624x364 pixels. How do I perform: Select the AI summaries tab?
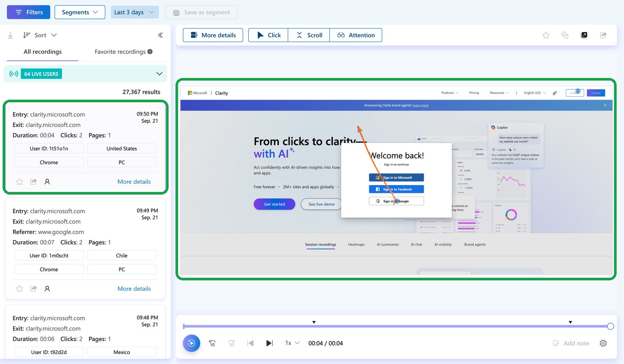tap(387, 244)
